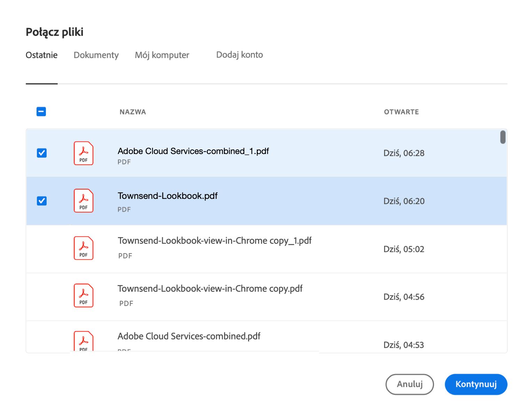Click the time Dziś, 04:56
The width and height of the screenshot is (531, 420).
click(x=404, y=297)
